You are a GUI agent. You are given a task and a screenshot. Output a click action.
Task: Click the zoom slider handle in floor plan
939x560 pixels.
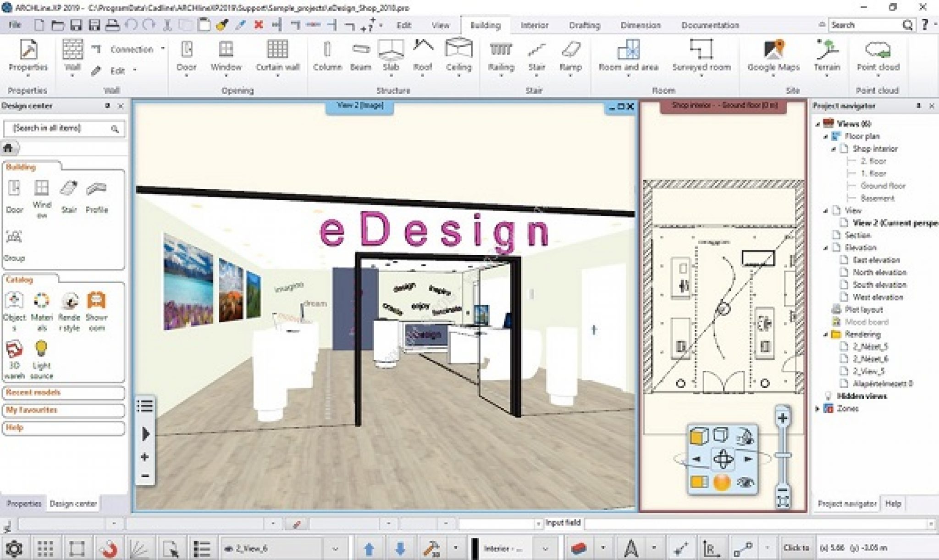pos(783,455)
